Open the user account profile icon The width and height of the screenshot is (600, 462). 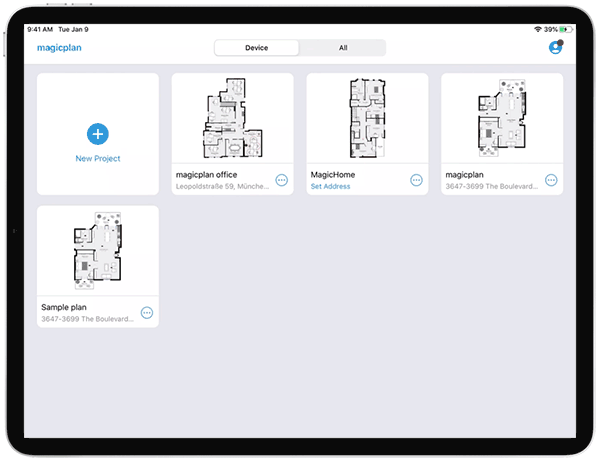[x=555, y=47]
